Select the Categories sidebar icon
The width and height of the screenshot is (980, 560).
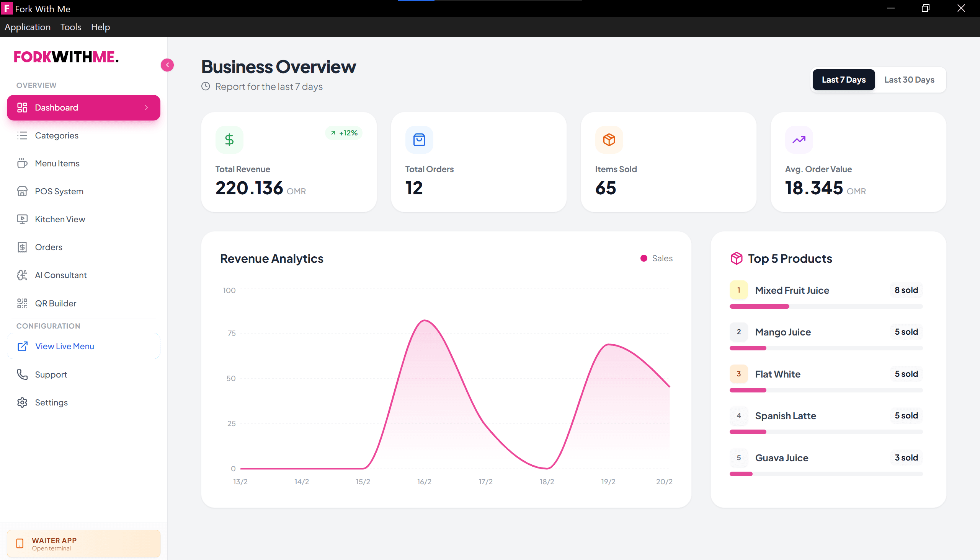[22, 135]
